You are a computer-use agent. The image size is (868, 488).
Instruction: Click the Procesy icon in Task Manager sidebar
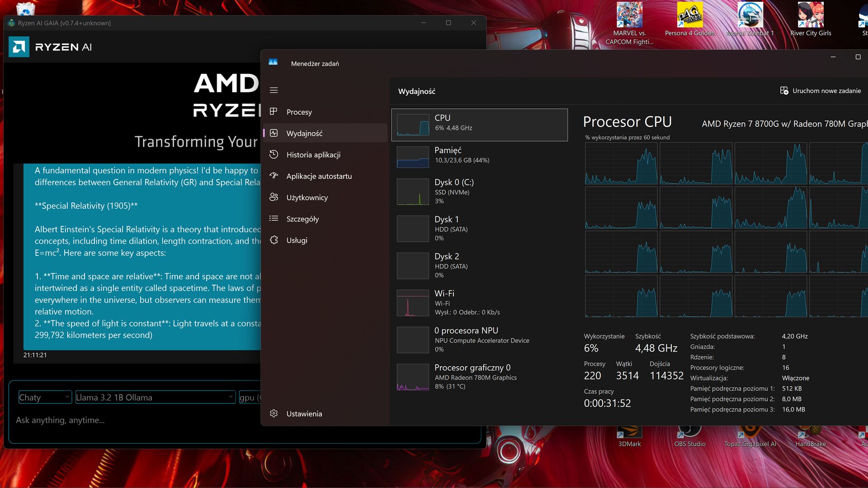point(274,112)
